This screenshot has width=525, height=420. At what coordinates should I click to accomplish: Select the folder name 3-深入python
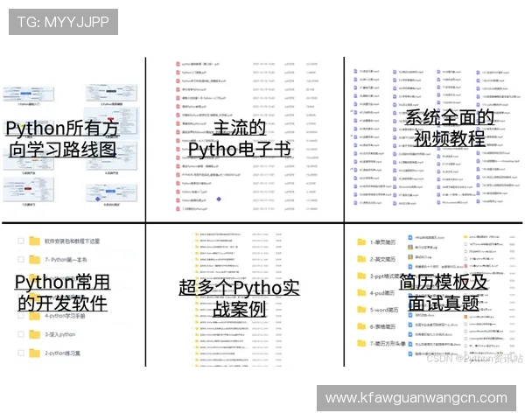click(x=60, y=334)
